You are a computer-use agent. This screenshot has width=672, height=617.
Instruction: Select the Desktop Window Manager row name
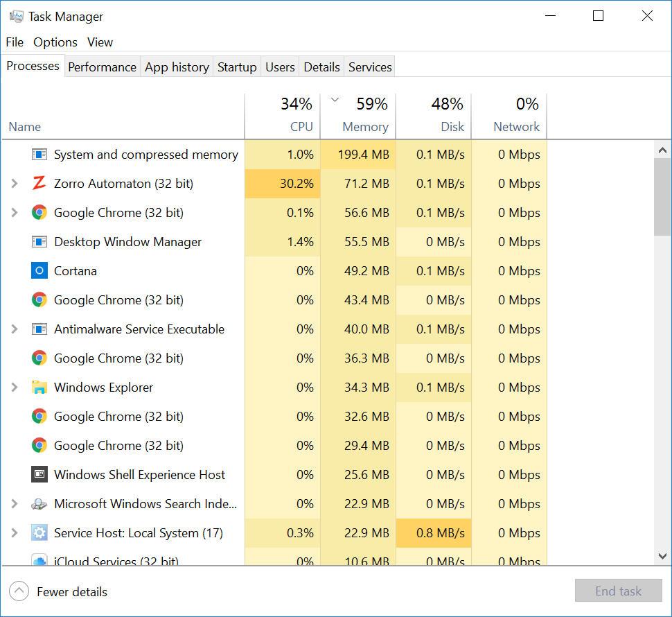coord(127,242)
